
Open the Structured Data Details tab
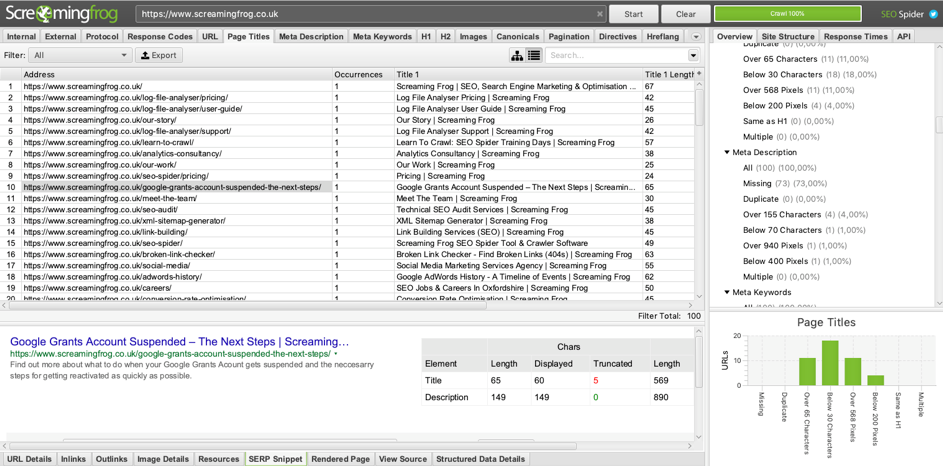tap(481, 459)
